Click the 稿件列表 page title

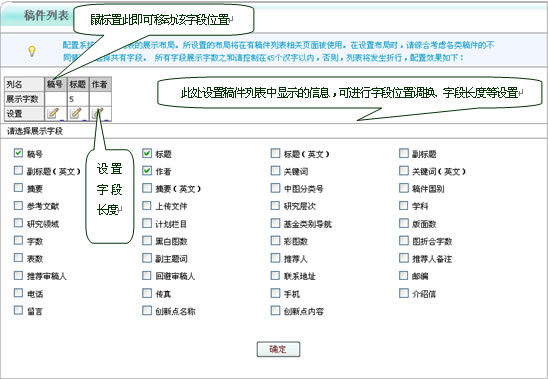[x=46, y=15]
